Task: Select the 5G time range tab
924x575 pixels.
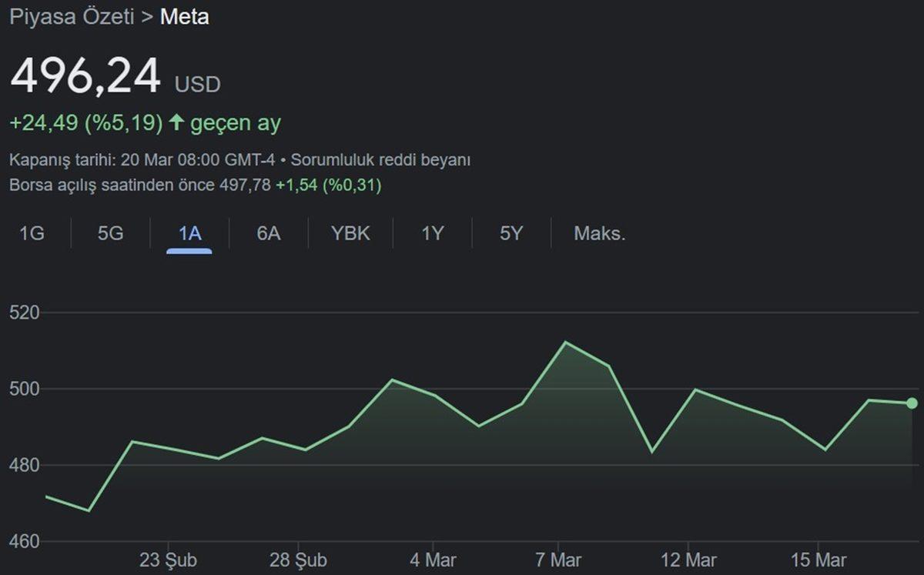Action: click(x=110, y=234)
